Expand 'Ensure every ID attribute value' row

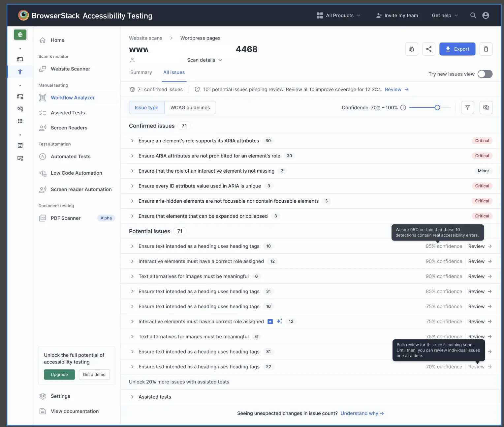[132, 186]
